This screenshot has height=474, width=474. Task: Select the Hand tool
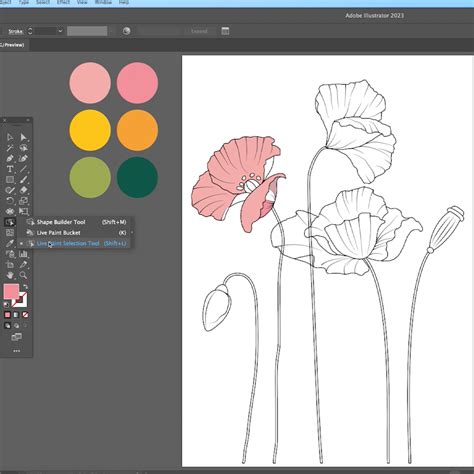tap(10, 275)
